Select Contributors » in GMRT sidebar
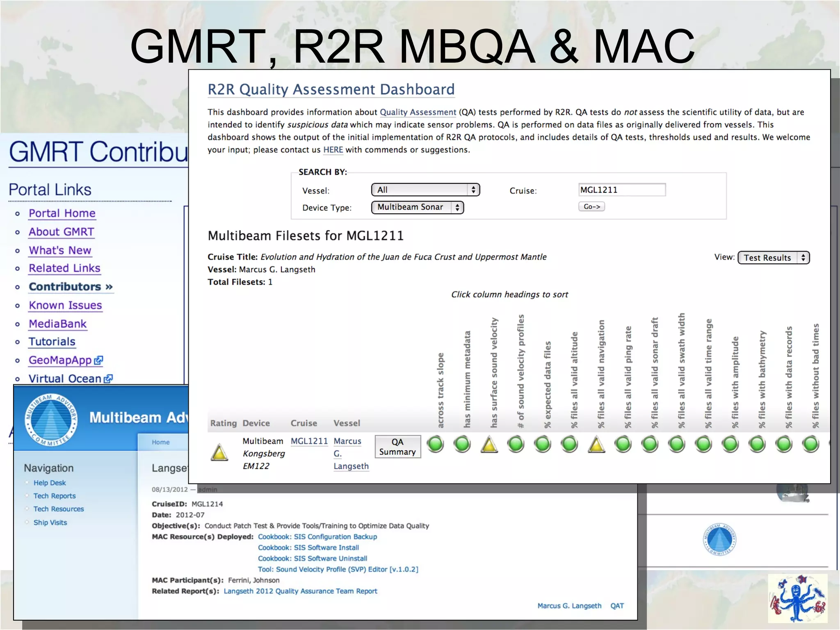This screenshot has height=630, width=840. click(x=71, y=287)
